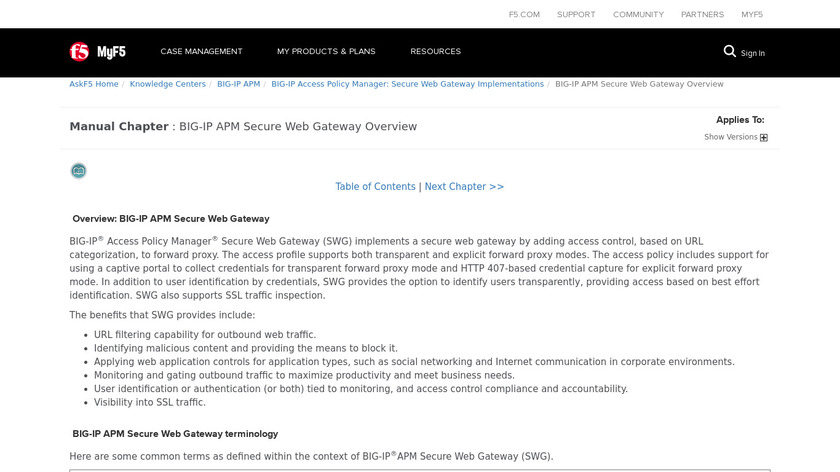Open the Partners top link
Image resolution: width=840 pixels, height=472 pixels.
coord(702,15)
